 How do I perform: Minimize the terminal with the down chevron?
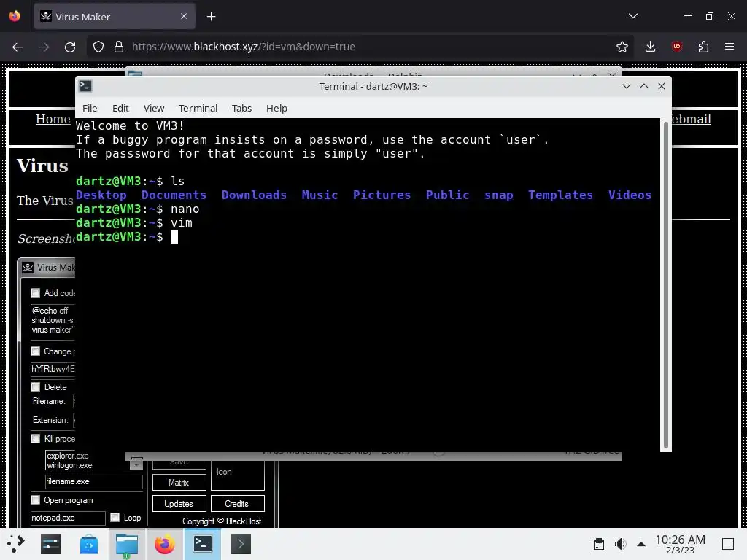click(627, 86)
